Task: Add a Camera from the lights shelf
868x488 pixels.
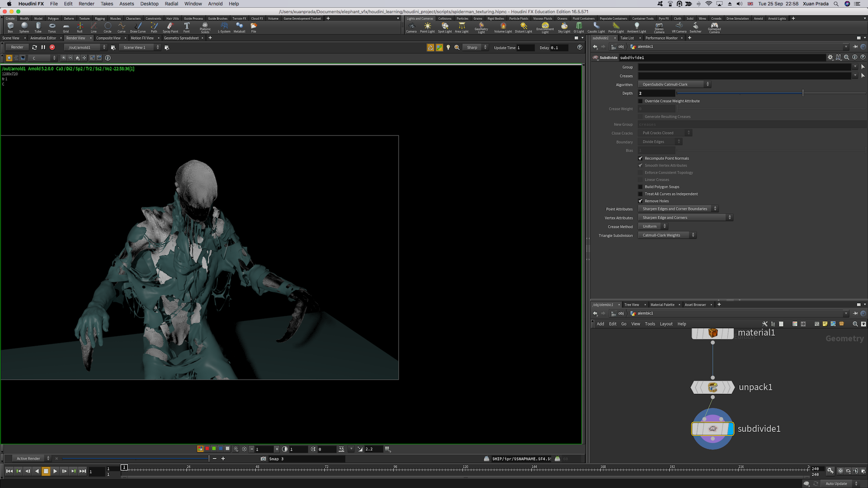Action: pyautogui.click(x=411, y=28)
